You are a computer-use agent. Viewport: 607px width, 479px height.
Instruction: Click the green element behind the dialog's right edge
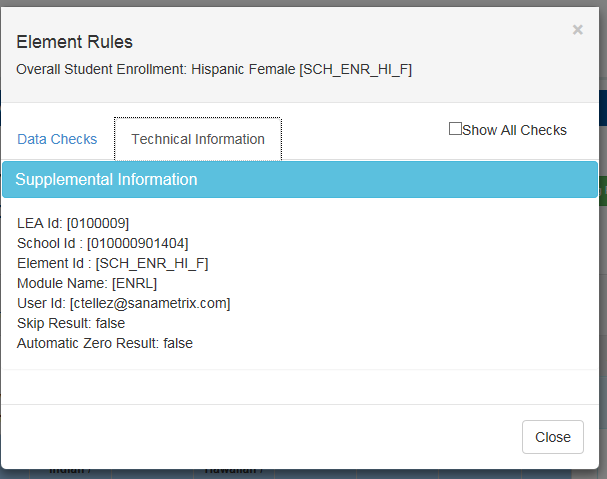click(x=602, y=190)
